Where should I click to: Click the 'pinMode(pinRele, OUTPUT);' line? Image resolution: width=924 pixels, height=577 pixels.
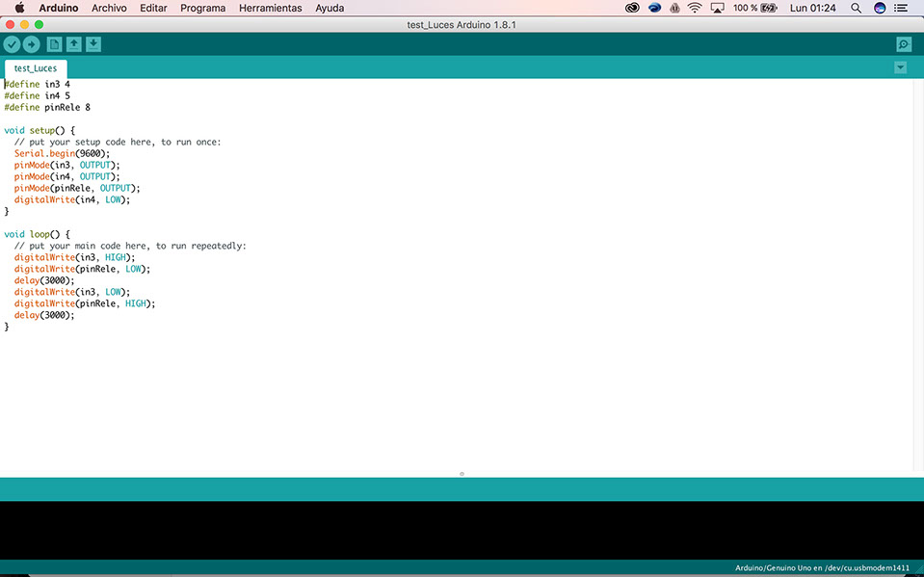tap(77, 188)
